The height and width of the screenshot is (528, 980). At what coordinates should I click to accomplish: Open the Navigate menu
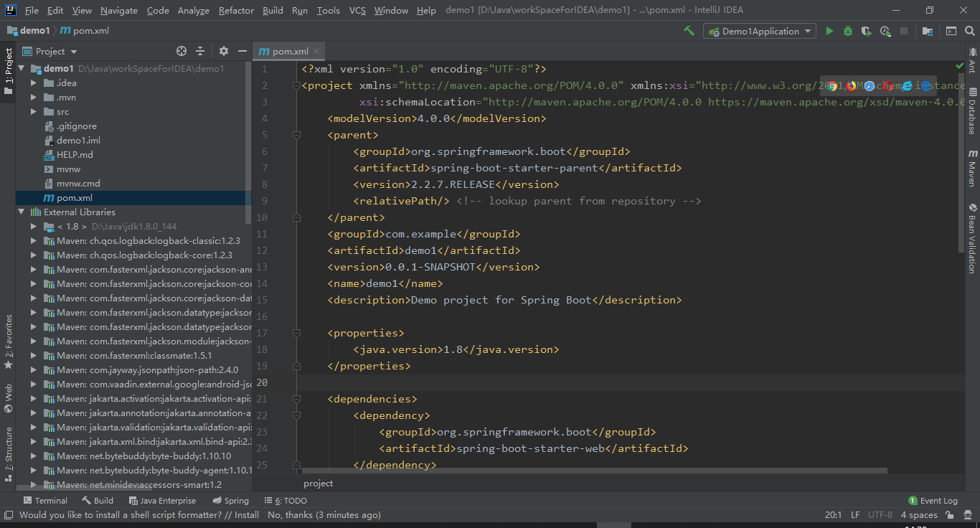tap(119, 10)
